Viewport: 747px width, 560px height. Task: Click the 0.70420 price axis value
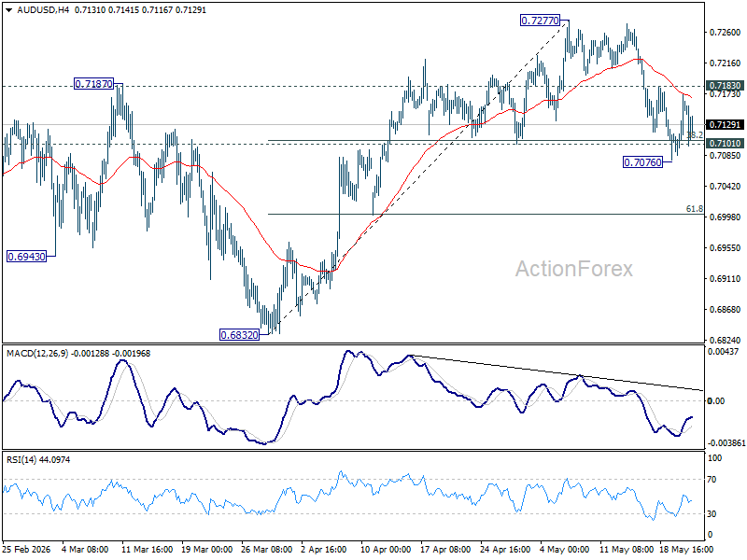pos(726,186)
